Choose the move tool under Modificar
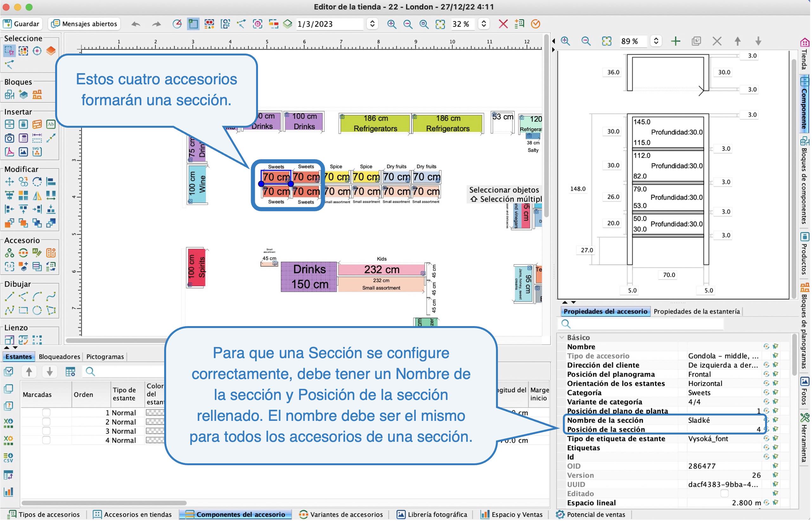The width and height of the screenshot is (812, 521). (10, 182)
